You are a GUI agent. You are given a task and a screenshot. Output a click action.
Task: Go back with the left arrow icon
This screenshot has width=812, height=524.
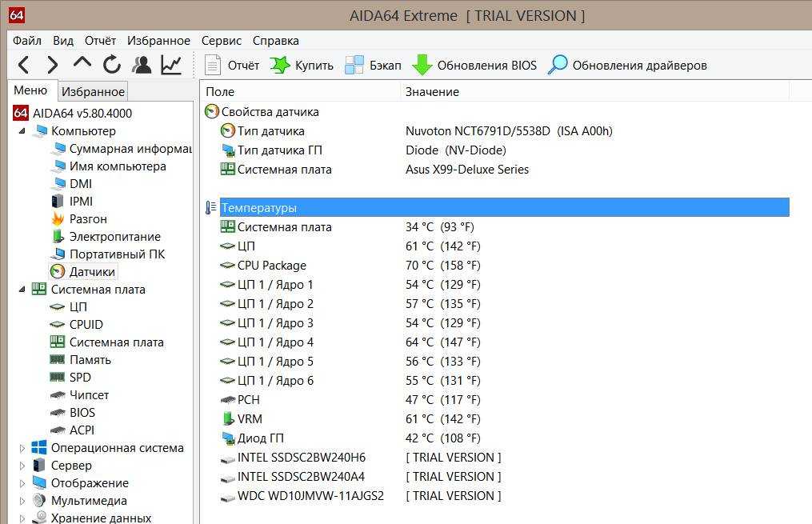pos(24,66)
